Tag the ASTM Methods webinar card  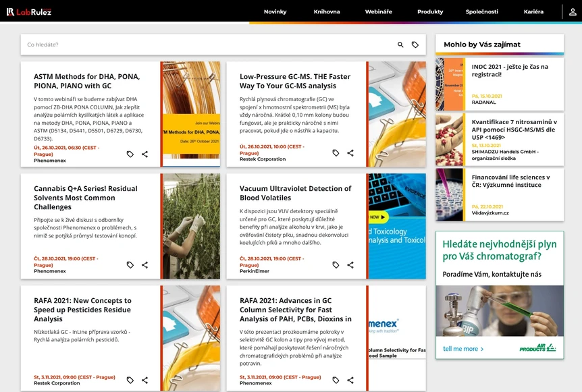click(x=130, y=154)
